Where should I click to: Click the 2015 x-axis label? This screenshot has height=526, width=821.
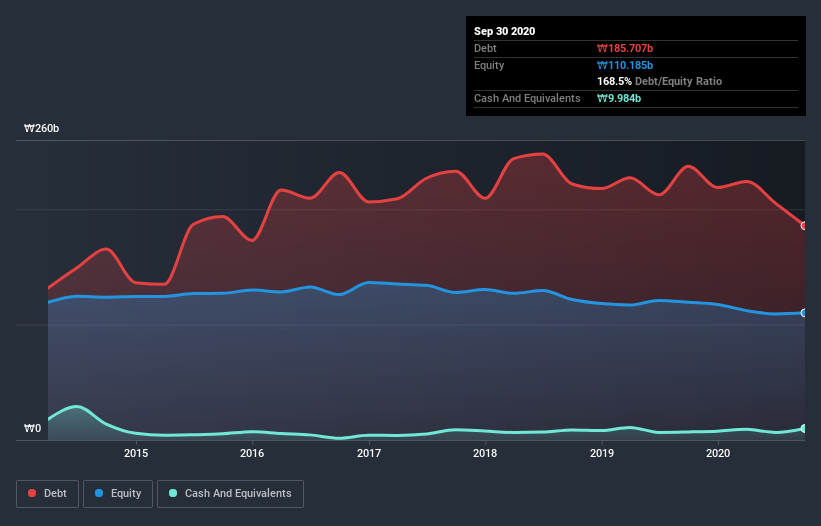coord(136,453)
